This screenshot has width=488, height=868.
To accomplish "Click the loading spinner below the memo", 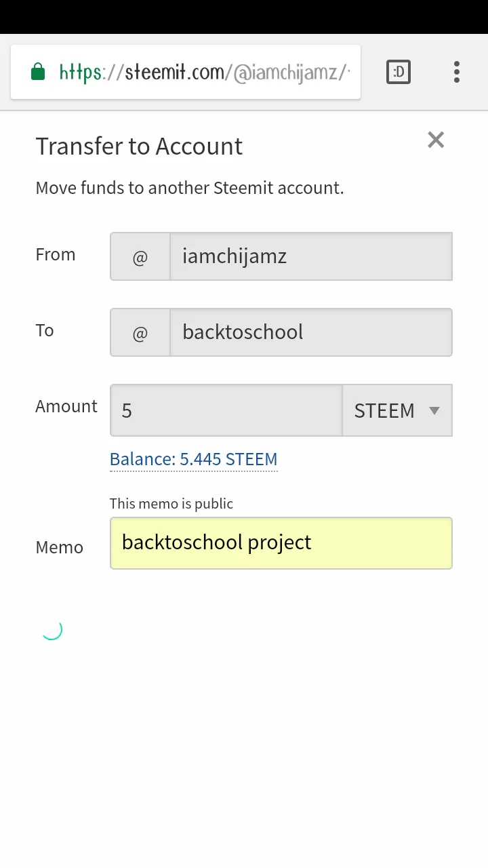I will 52,629.
